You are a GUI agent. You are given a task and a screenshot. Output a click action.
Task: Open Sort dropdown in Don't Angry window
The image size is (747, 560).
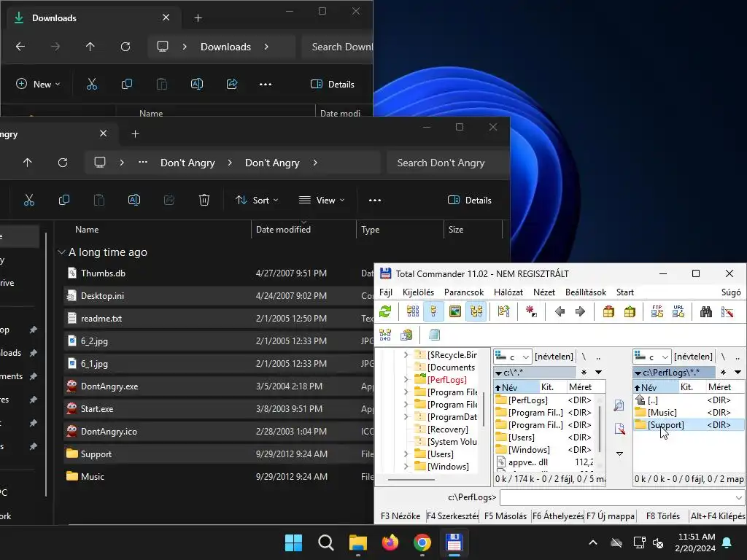click(257, 201)
